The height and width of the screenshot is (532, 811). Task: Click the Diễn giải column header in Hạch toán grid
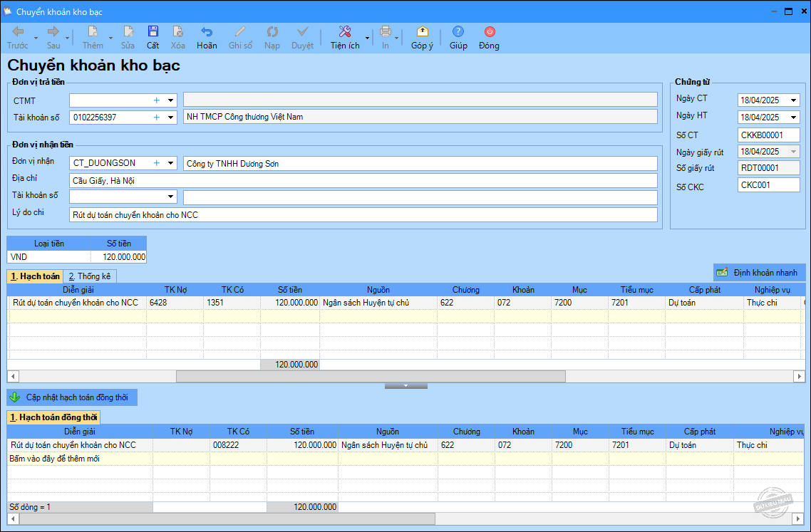click(x=78, y=290)
